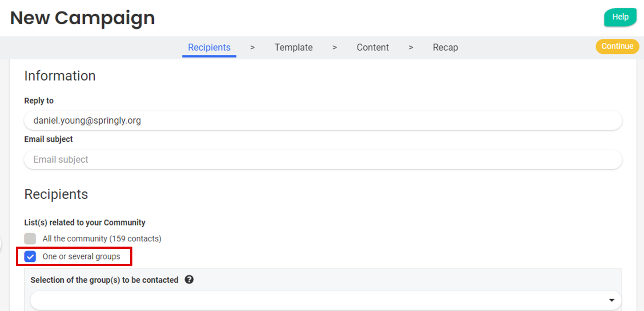This screenshot has height=311, width=644.
Task: Click the "One or several groups" label text
Action: (x=81, y=257)
